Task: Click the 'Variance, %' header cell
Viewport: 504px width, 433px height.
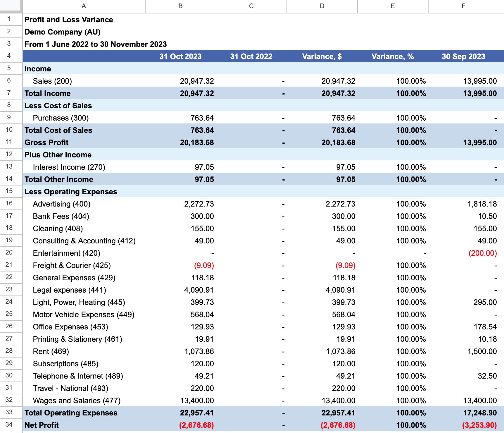Action: point(393,56)
